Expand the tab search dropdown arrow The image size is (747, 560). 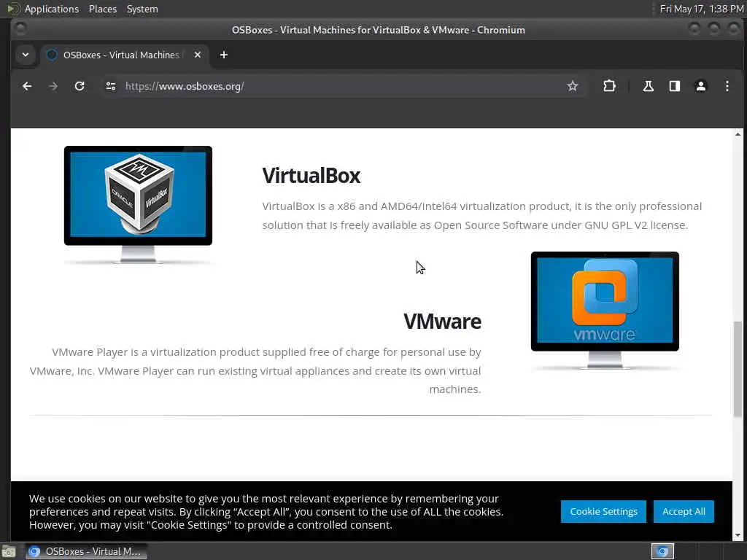coord(26,55)
